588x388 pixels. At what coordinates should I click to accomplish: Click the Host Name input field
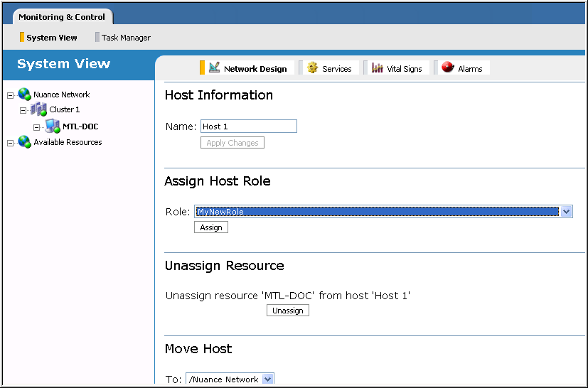coord(249,126)
